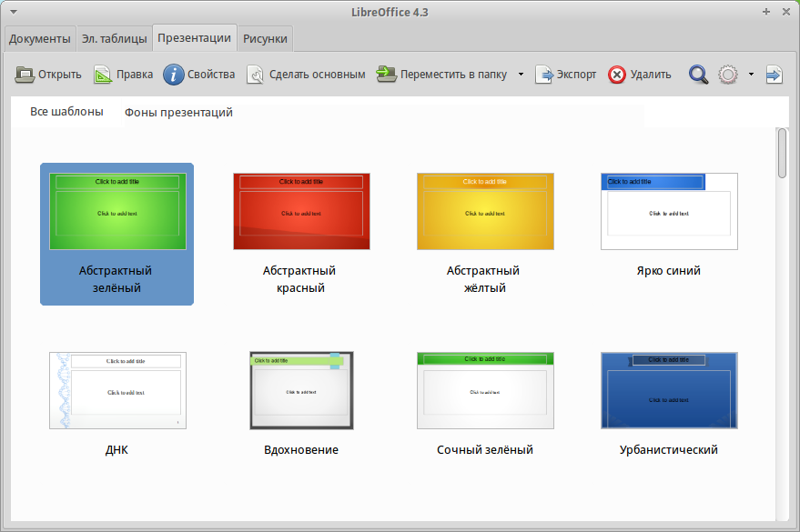Click the gear settings icon
The width and height of the screenshot is (800, 532).
727,75
